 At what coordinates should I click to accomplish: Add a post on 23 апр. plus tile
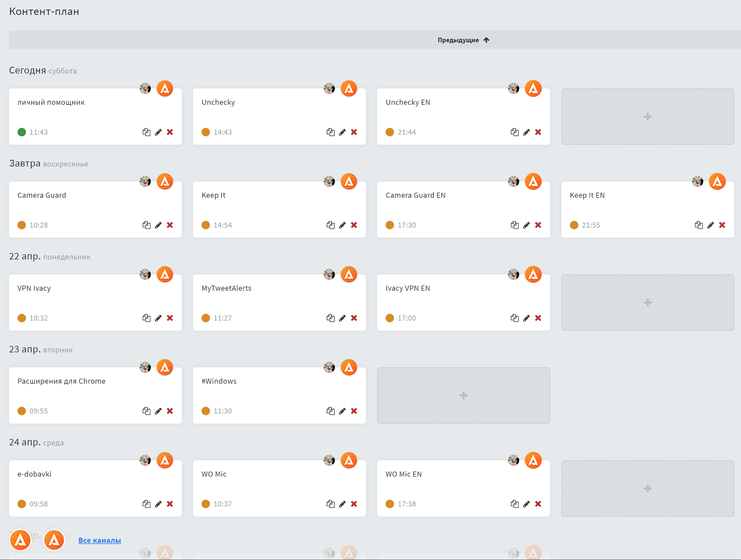(x=463, y=396)
